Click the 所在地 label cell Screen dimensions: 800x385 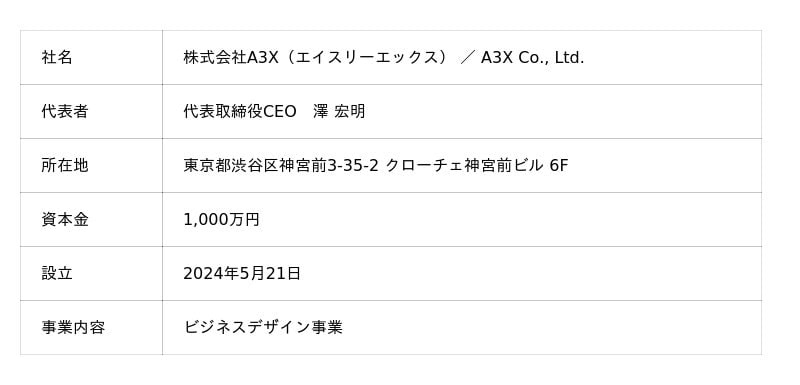91,166
